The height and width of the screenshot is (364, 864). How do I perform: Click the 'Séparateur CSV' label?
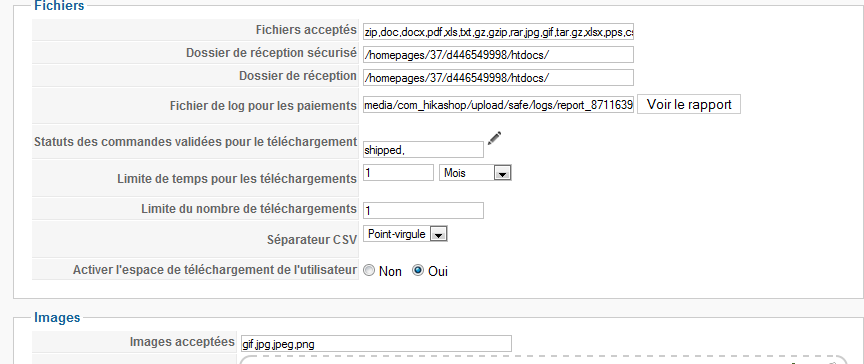tap(312, 238)
